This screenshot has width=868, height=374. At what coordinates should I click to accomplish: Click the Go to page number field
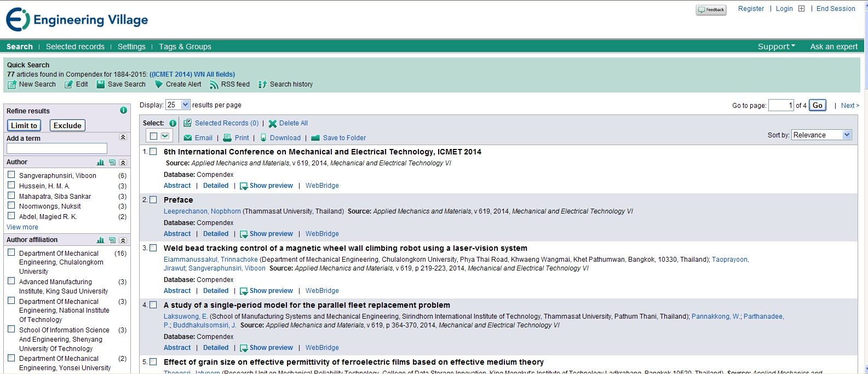[781, 105]
